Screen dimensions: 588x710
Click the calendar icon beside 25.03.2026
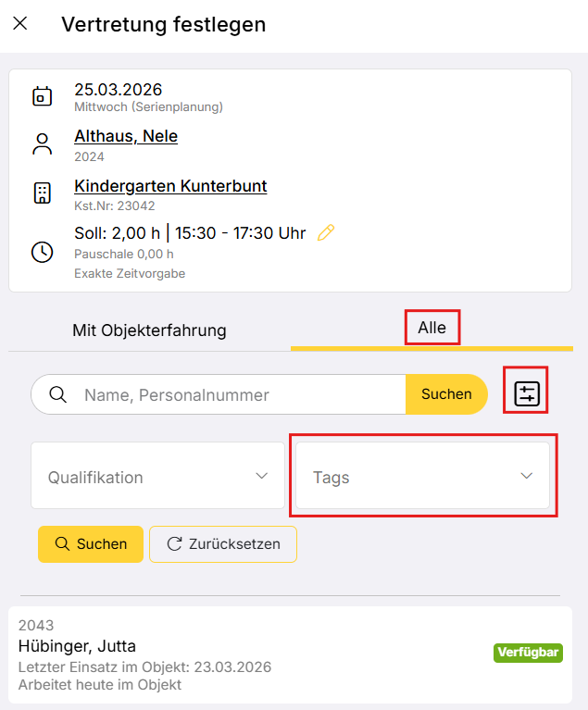point(42,96)
